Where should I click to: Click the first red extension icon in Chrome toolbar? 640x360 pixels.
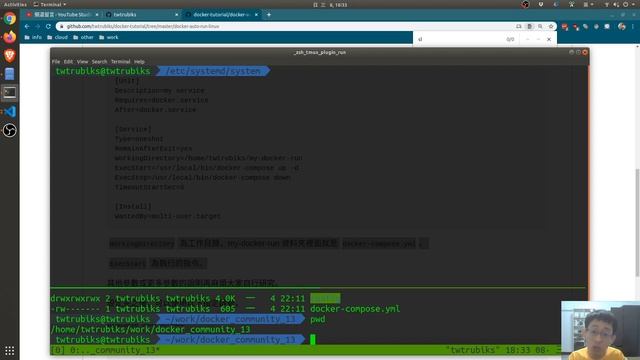coord(565,27)
